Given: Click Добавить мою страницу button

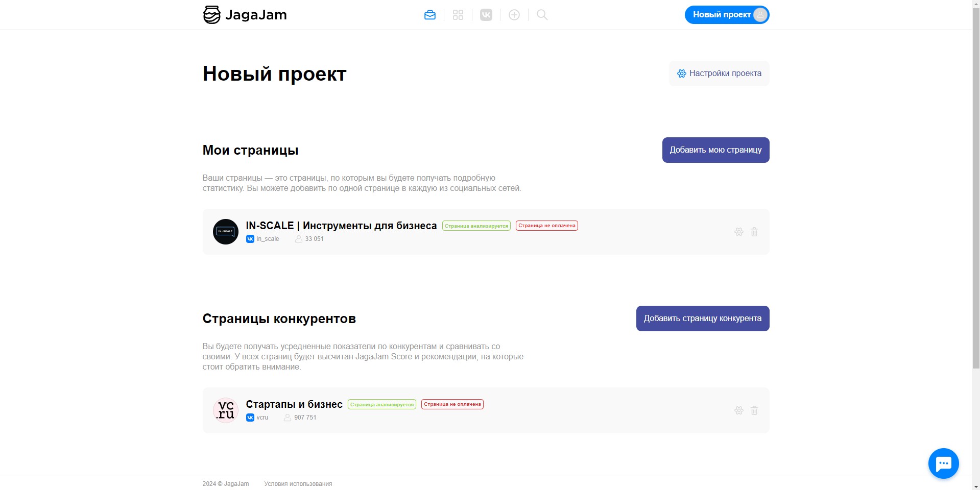Looking at the screenshot, I should click(x=715, y=150).
